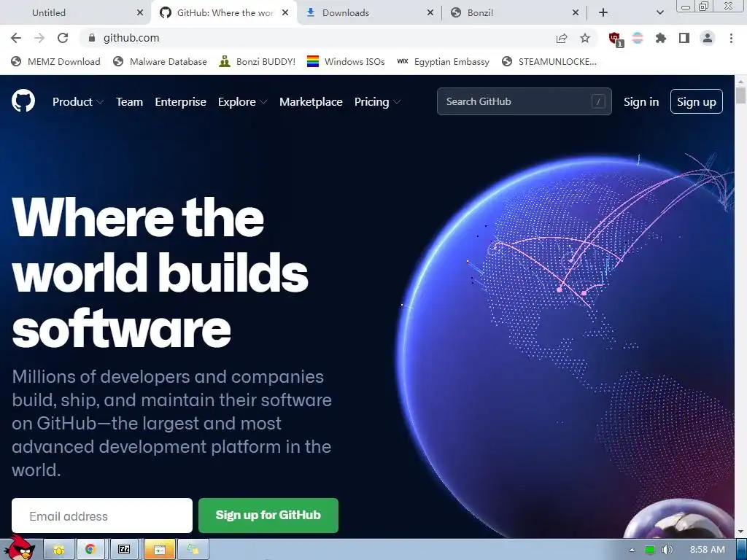Click the Sign up for GitHub button
The height and width of the screenshot is (560, 747).
pyautogui.click(x=268, y=516)
